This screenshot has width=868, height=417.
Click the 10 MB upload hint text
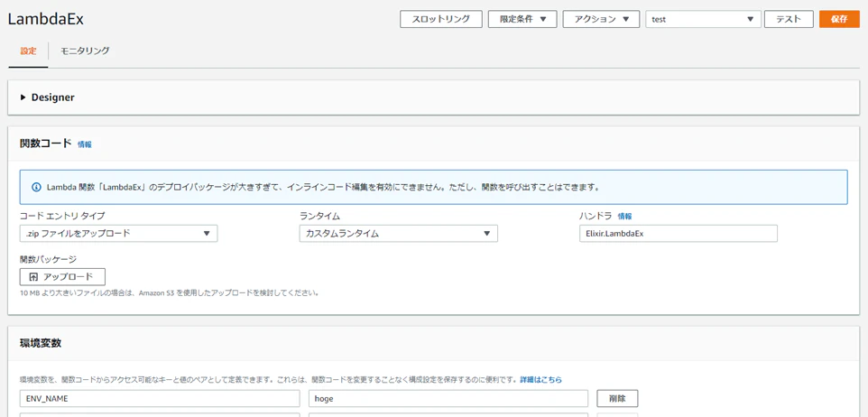pos(170,292)
